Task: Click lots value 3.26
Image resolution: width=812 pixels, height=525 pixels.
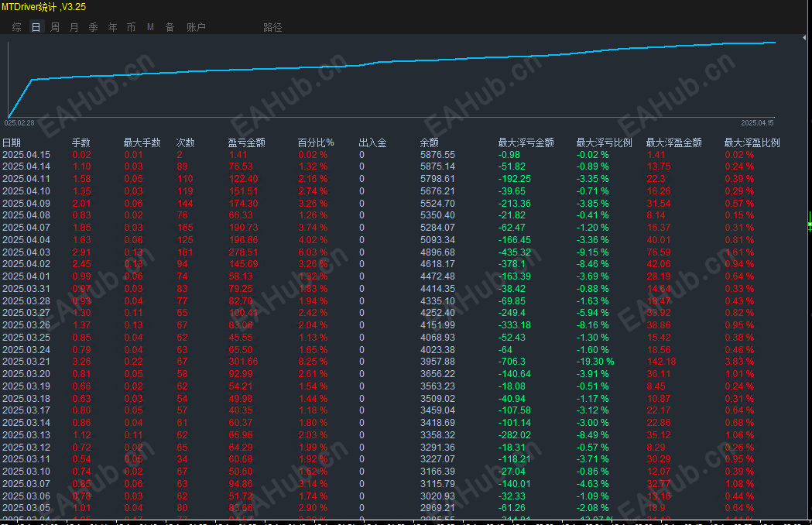Action: click(x=81, y=362)
